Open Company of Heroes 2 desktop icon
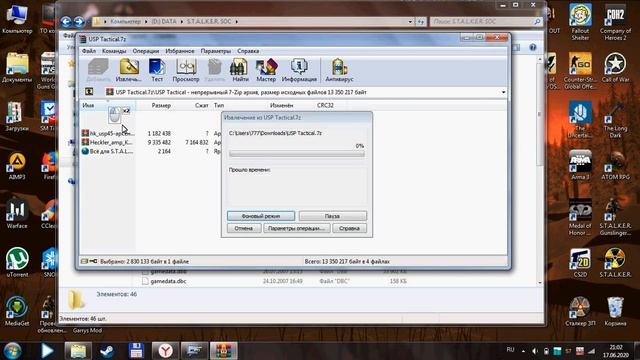The image size is (640, 360). click(x=615, y=22)
